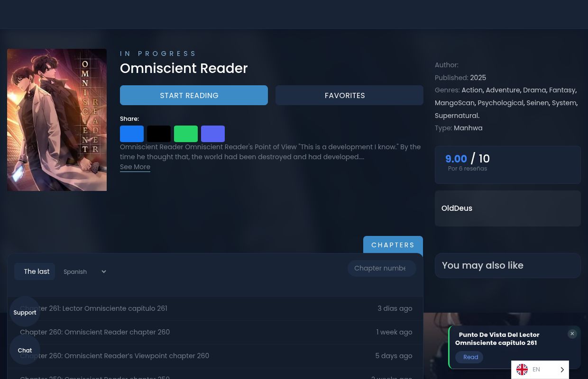Open the Adventure genre link
588x379 pixels.
pyautogui.click(x=503, y=90)
